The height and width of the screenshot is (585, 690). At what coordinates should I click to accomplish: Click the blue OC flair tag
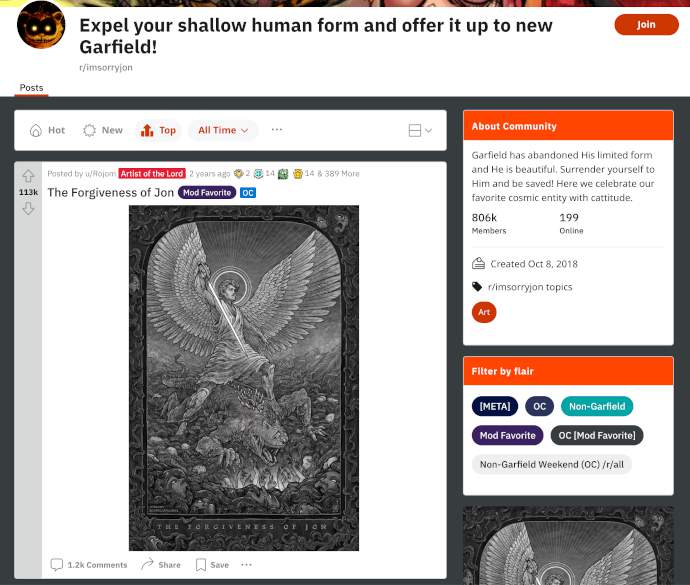pos(248,193)
